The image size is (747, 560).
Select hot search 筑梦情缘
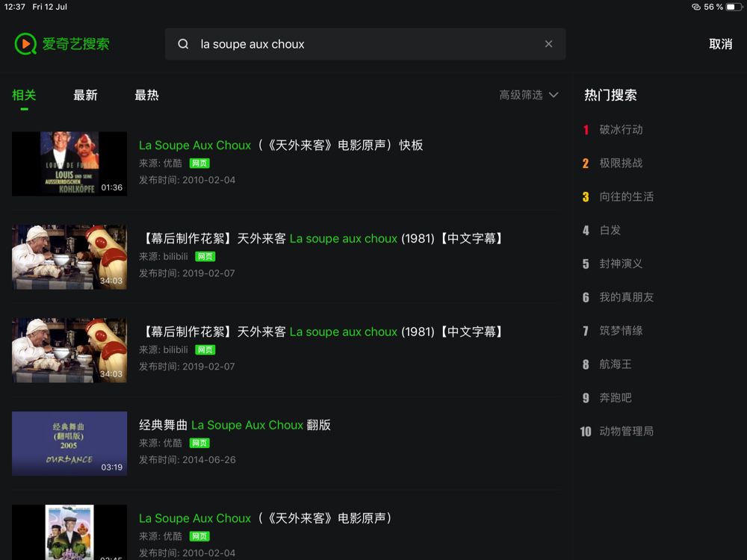[x=621, y=331]
